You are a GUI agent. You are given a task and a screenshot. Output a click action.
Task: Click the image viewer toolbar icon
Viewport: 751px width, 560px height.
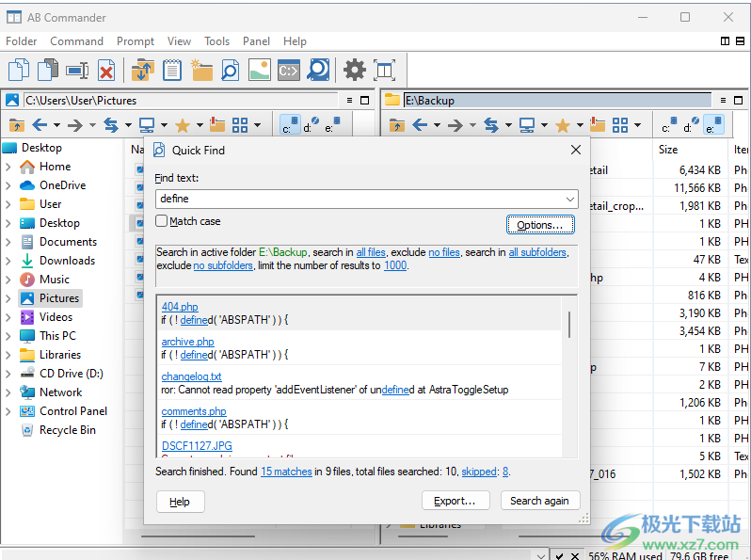tap(260, 70)
